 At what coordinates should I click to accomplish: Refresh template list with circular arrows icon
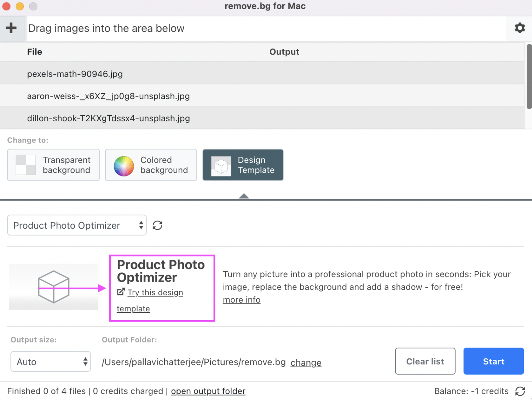(157, 225)
